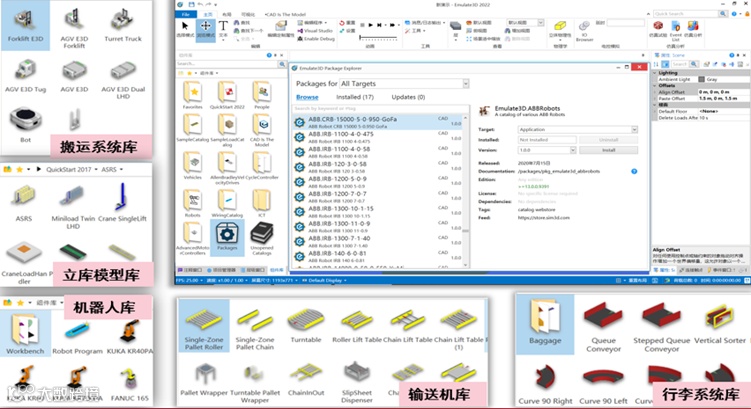751x409 pixels.
Task: Activate the selection mode arrow tool
Action: click(185, 28)
